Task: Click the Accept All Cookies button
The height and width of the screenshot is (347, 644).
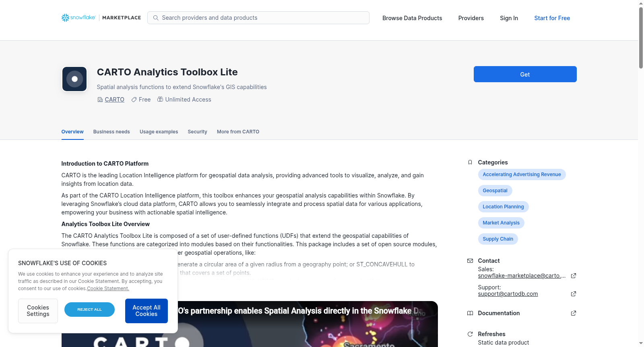Action: click(147, 311)
